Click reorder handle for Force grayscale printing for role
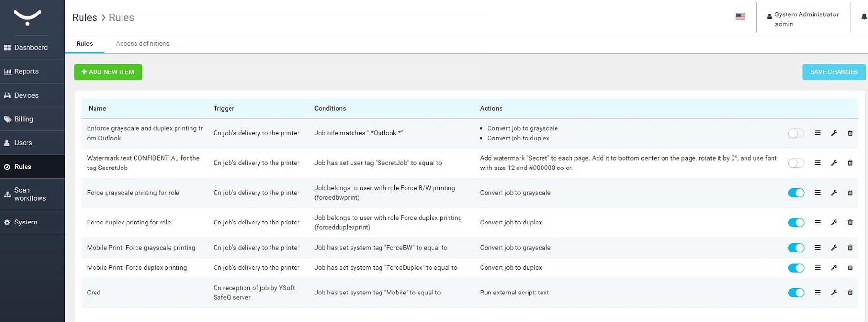868x322 pixels. [817, 193]
